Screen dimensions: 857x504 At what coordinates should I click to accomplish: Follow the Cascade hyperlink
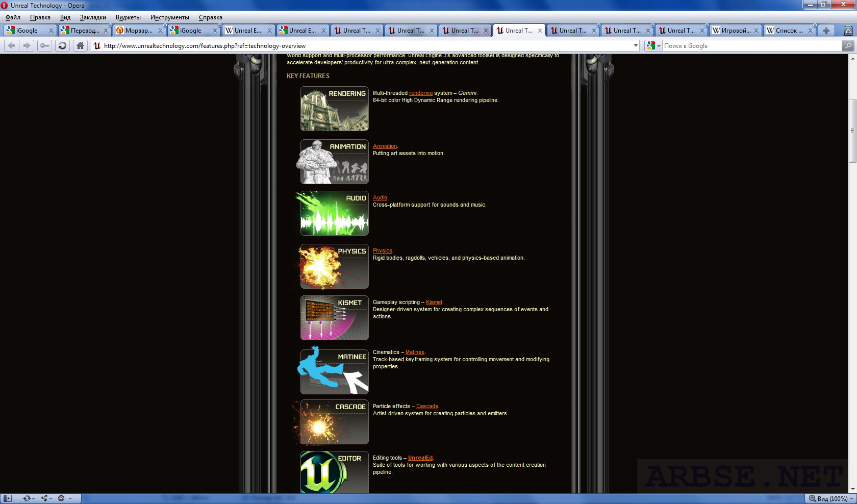coord(427,406)
